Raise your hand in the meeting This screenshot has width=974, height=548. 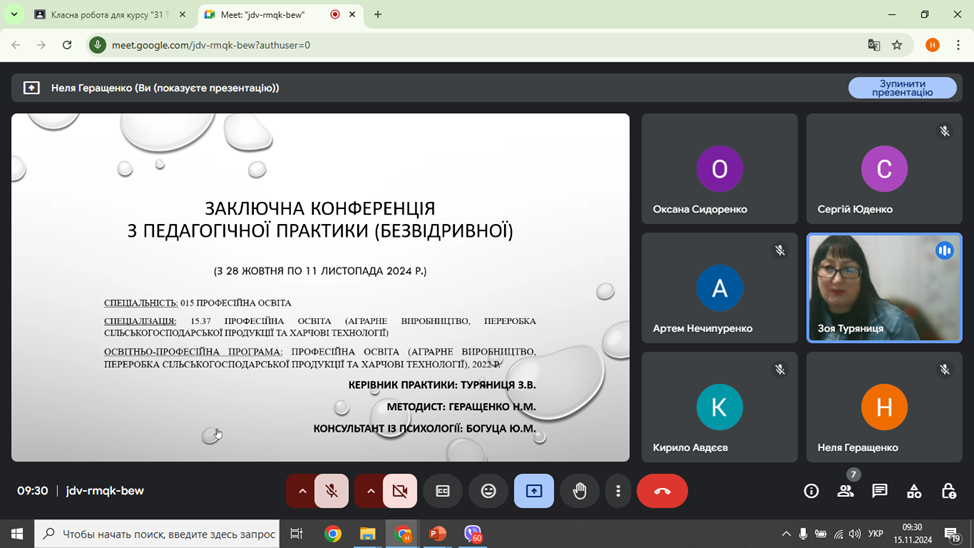pyautogui.click(x=579, y=491)
